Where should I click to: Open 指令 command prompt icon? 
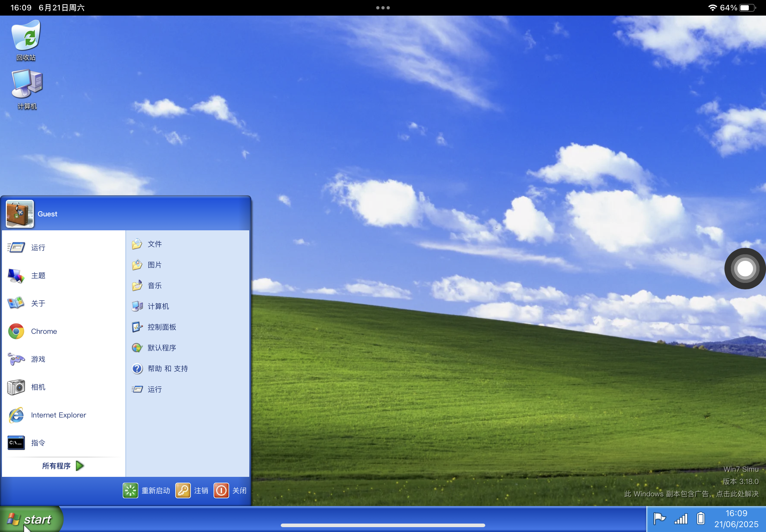(x=16, y=443)
